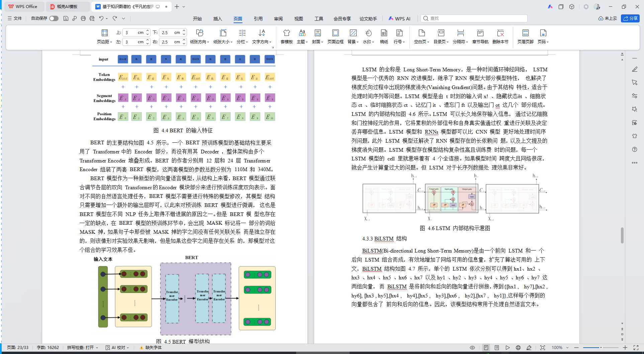The image size is (644, 354).
Task: Click the print icon in quick toolbar
Action: 83,18
